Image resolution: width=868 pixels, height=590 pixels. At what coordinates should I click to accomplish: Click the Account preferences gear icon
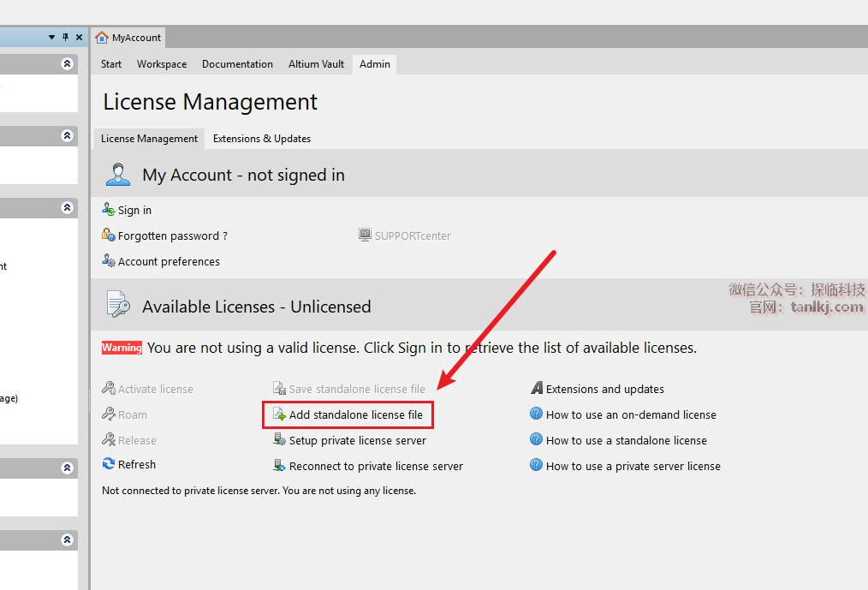pos(109,260)
